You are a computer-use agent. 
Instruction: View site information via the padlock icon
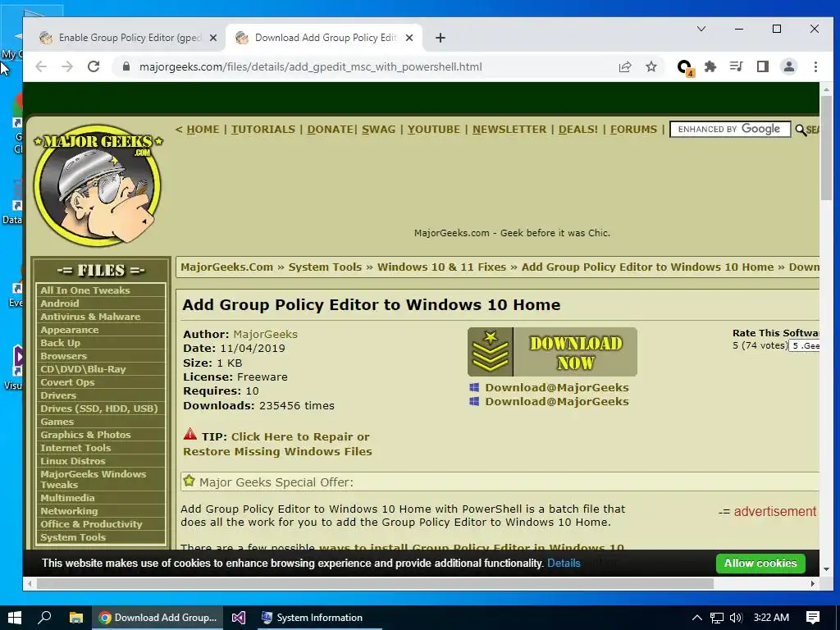(126, 66)
